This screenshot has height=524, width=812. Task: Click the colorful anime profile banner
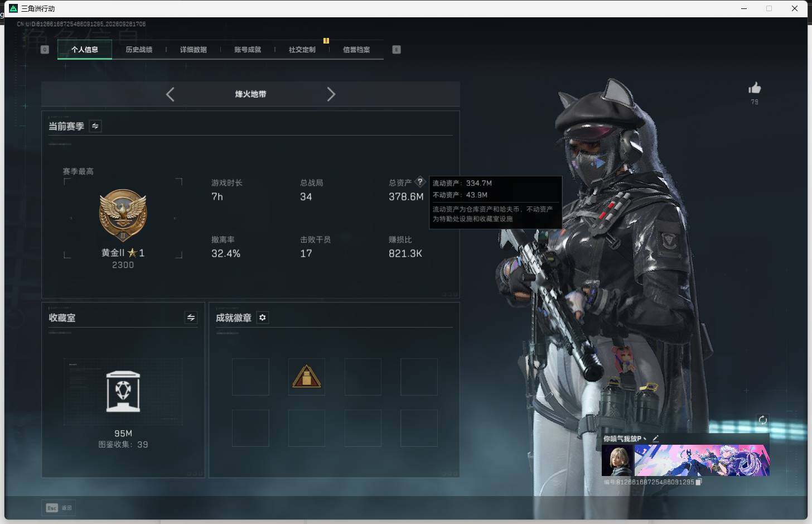[702, 460]
